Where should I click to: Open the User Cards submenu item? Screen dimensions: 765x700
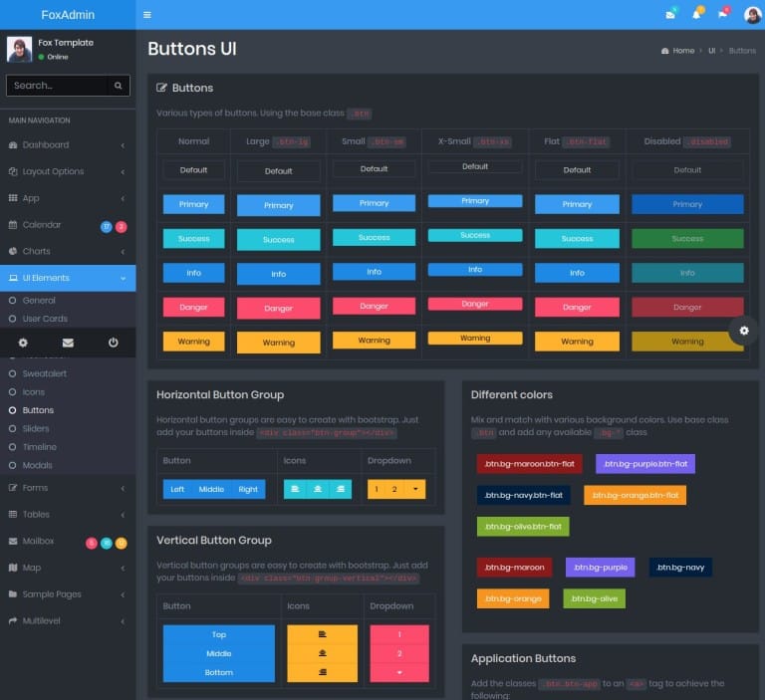(45, 319)
